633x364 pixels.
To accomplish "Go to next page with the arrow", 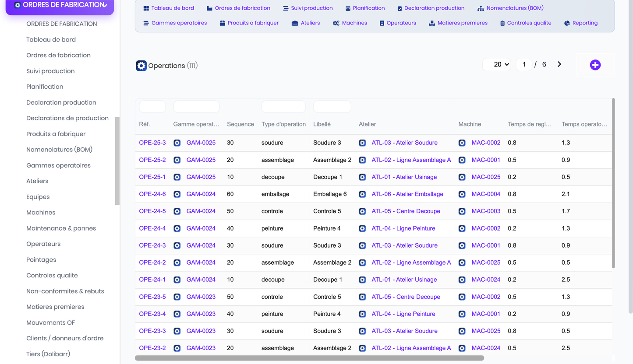I will [x=559, y=64].
